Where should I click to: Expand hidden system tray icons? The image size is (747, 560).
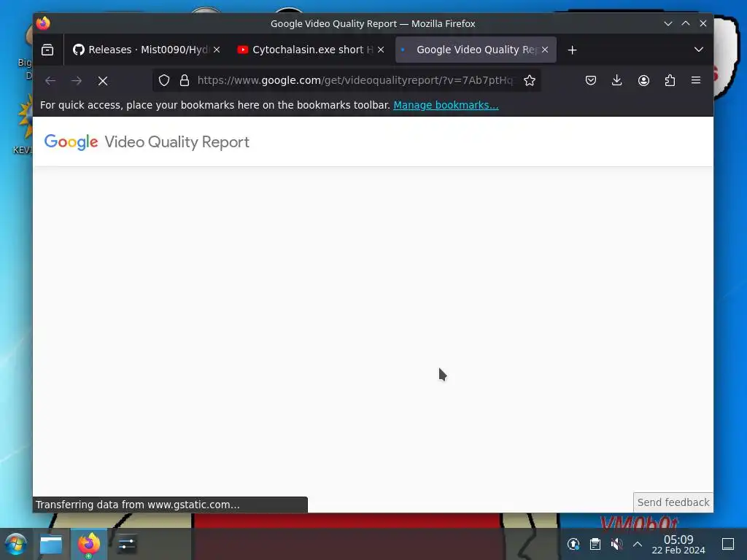coord(638,544)
